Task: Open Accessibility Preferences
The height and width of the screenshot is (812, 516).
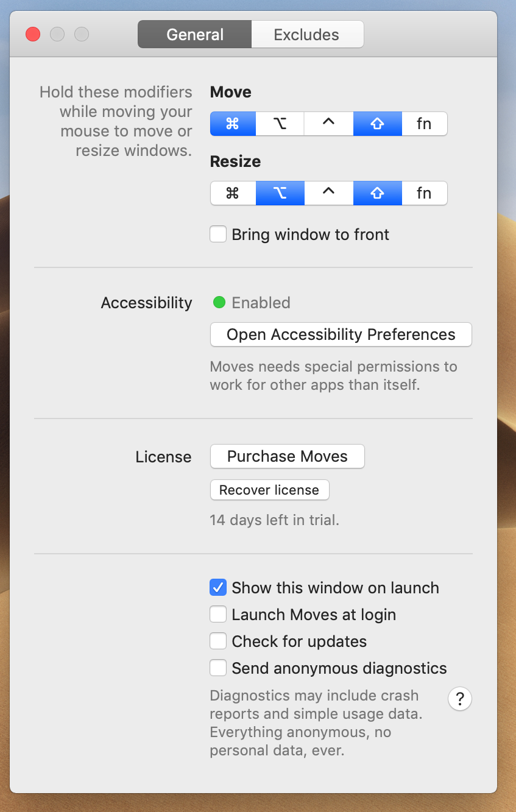Action: pos(341,334)
